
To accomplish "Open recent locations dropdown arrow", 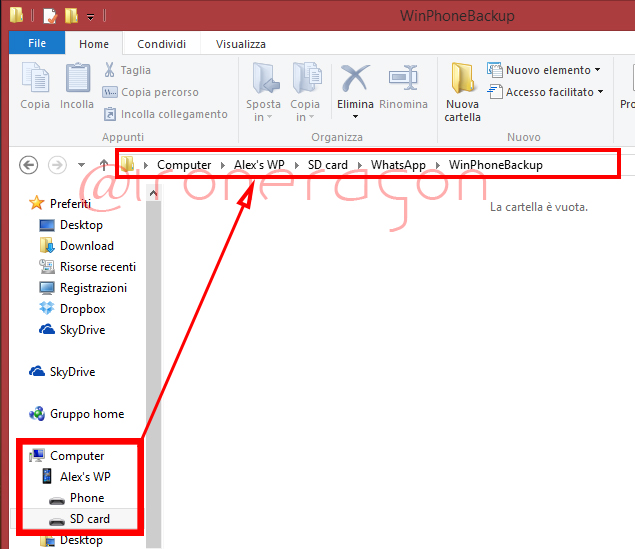I will [81, 165].
